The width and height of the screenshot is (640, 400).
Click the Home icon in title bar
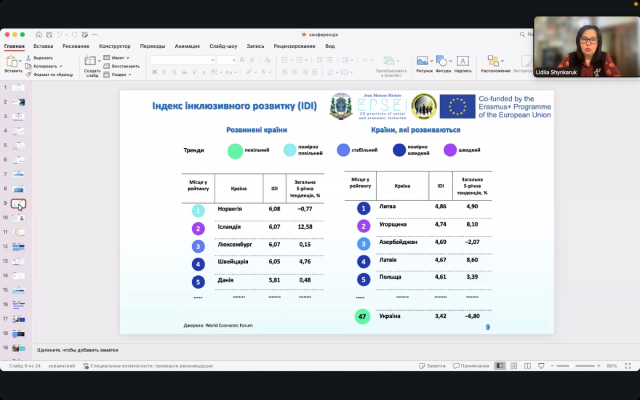[x=37, y=34]
